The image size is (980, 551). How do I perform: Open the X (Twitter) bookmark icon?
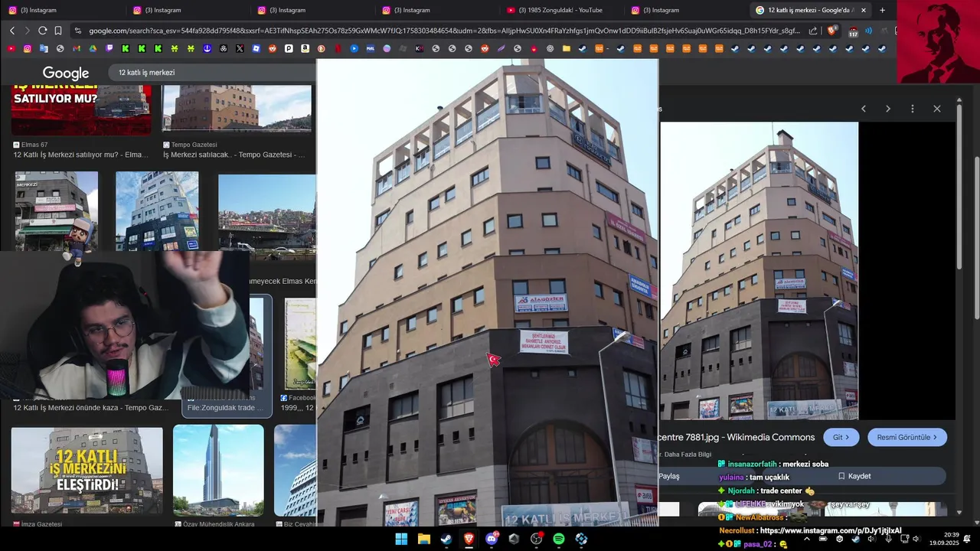tap(240, 48)
